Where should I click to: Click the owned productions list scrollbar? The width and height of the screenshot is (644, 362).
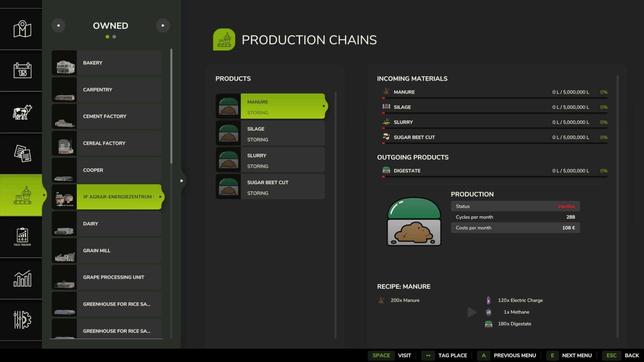click(171, 106)
